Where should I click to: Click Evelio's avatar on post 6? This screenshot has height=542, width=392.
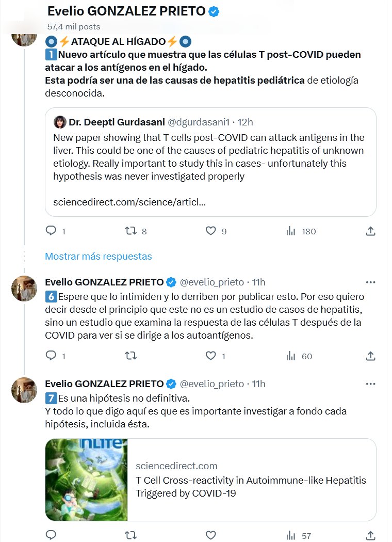pos(24,289)
